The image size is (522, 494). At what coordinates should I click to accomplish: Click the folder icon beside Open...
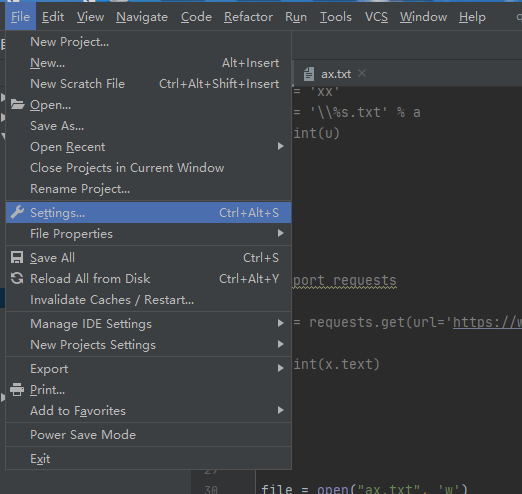tap(17, 105)
